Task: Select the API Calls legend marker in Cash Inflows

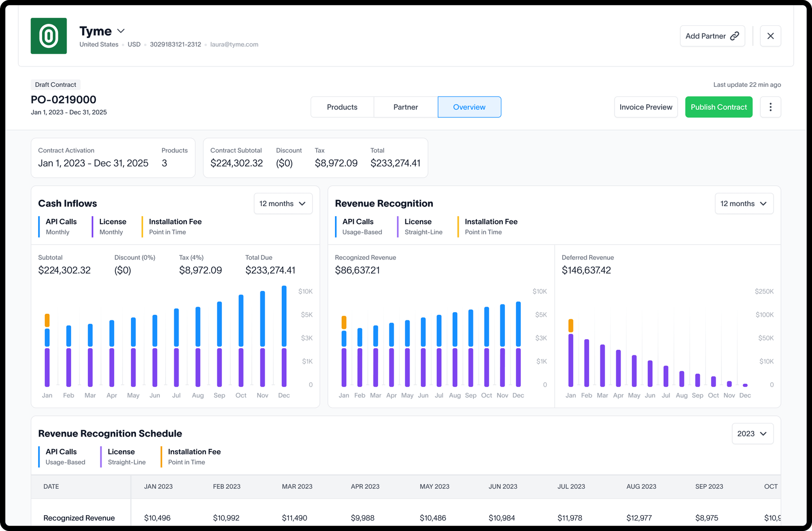Action: [40, 226]
